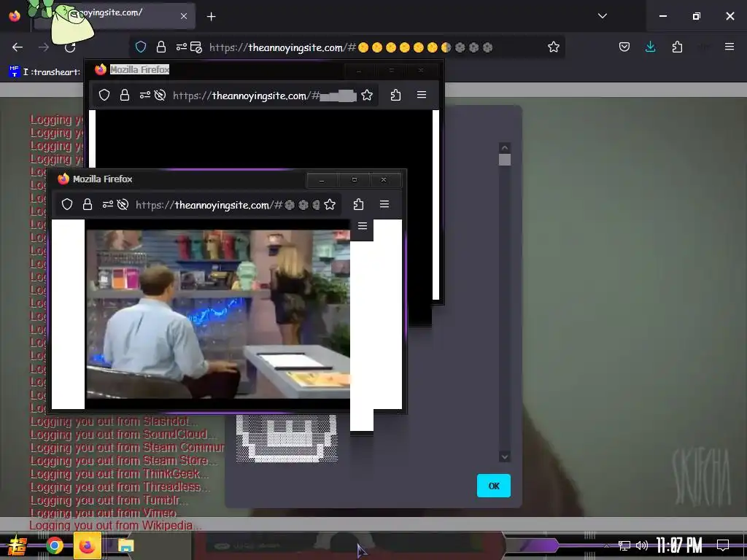The height and width of the screenshot is (560, 747).
Task: Click the dialog scrollbar thumb
Action: coord(505,160)
